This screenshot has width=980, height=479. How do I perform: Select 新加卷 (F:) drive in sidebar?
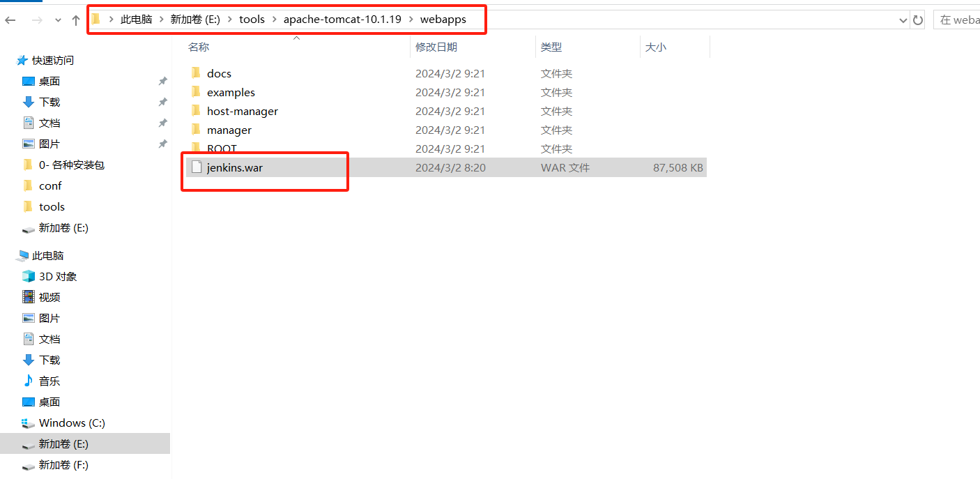tap(63, 464)
